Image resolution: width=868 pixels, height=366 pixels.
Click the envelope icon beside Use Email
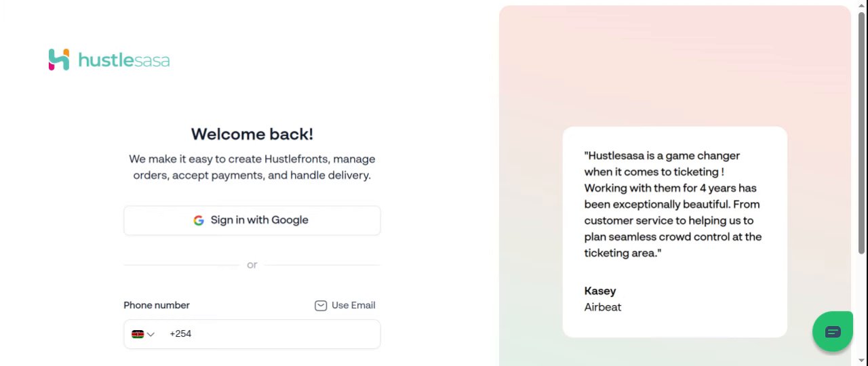pos(321,306)
